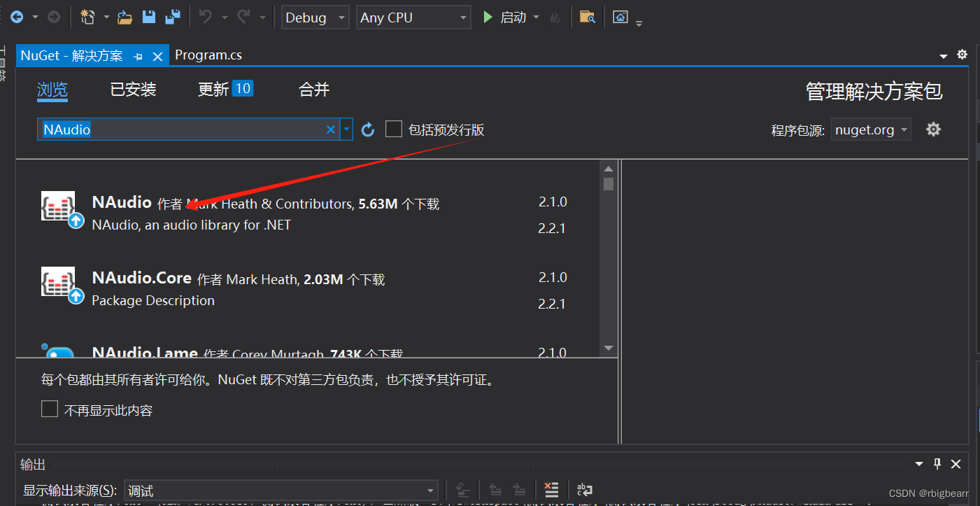This screenshot has height=506, width=980.
Task: Check 不再显示此内容 to hide the notice
Action: click(x=49, y=409)
